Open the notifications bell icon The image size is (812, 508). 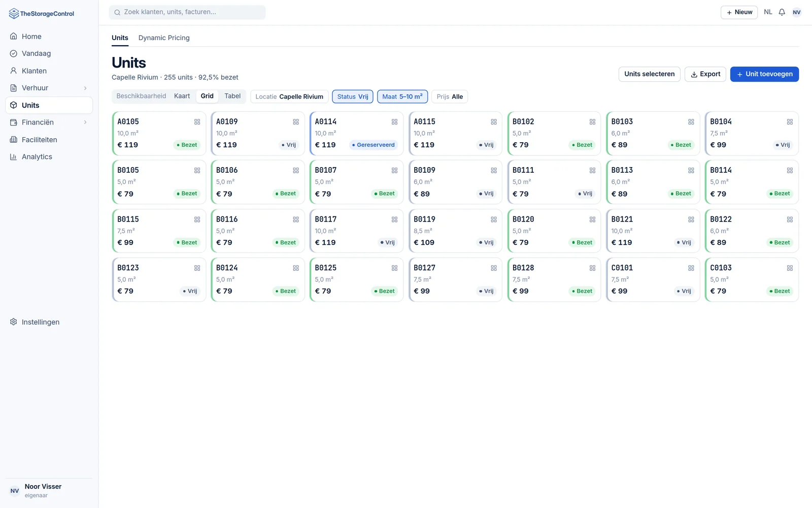[x=782, y=12]
